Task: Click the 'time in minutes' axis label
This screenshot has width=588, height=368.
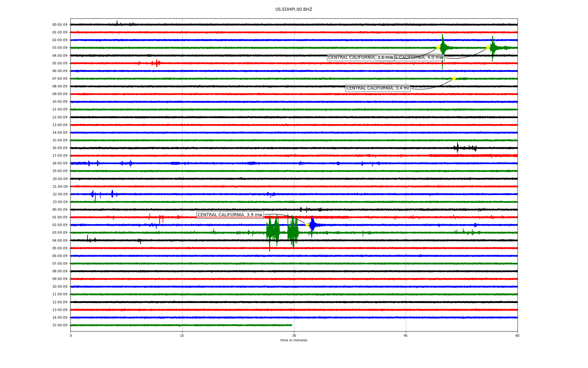Action: 294,340
